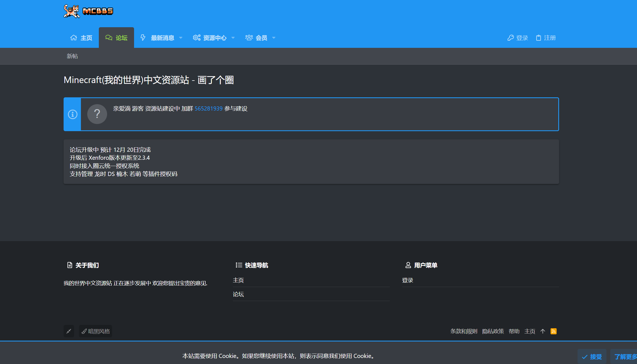
Task: Click the home house icon
Action: pyautogui.click(x=73, y=38)
